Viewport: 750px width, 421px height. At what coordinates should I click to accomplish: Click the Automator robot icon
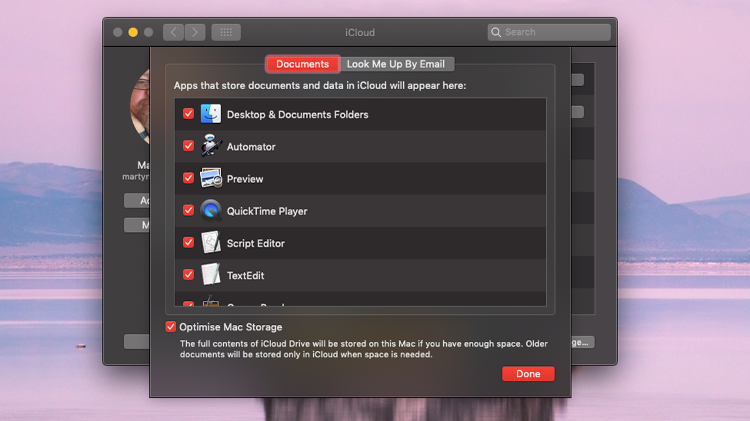pyautogui.click(x=210, y=146)
